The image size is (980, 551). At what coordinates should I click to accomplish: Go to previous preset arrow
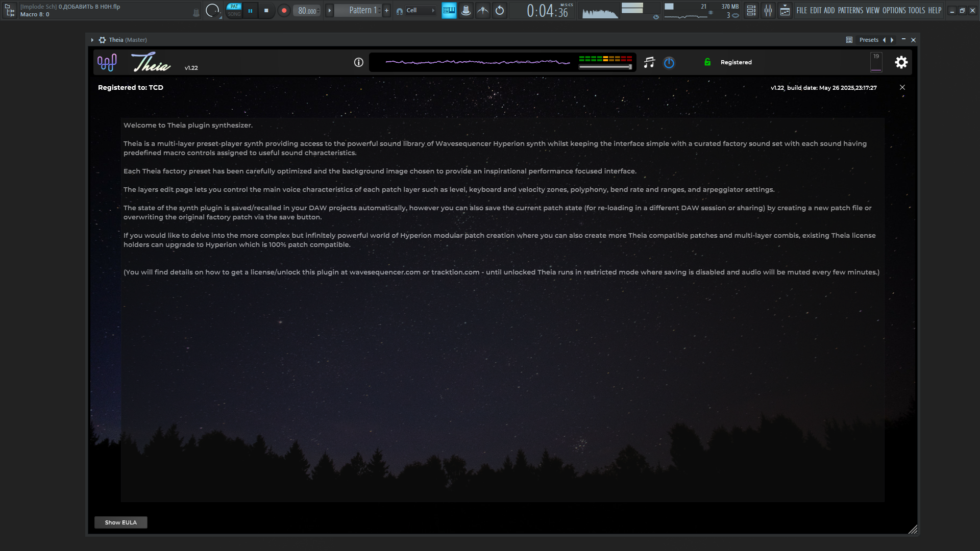click(884, 40)
